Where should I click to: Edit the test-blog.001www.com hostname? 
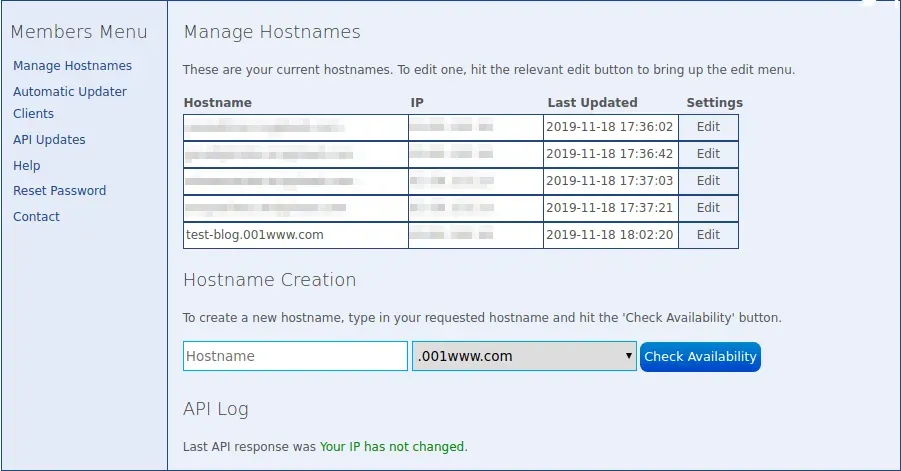(x=708, y=235)
